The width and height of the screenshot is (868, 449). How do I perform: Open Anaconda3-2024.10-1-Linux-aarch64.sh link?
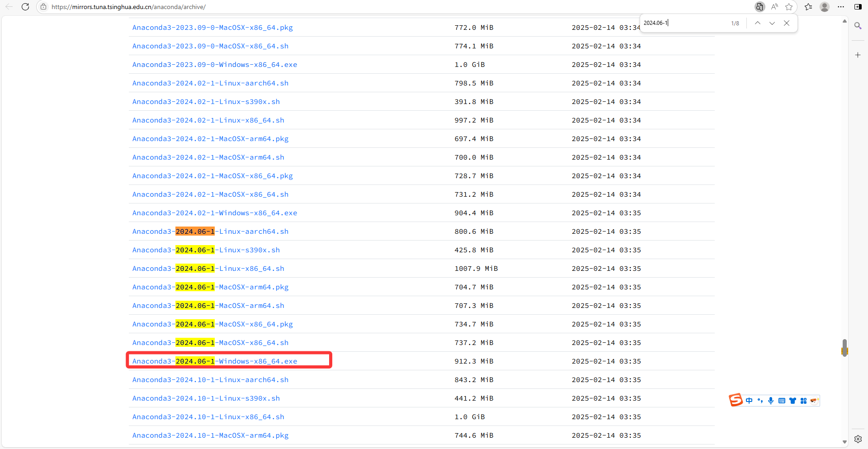[210, 380]
